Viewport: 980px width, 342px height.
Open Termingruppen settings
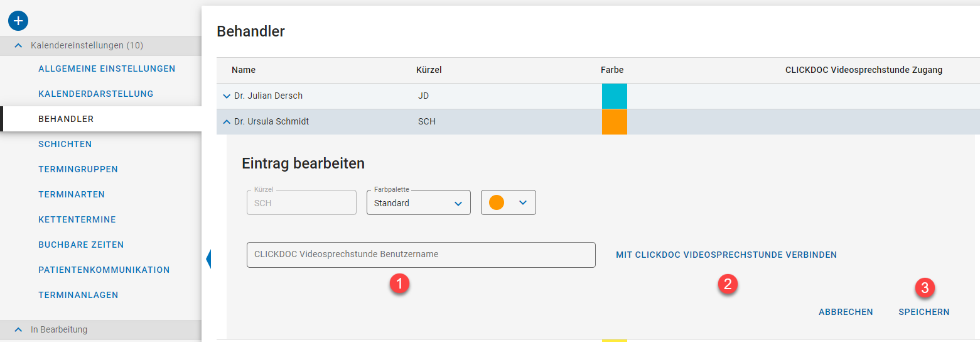point(78,169)
